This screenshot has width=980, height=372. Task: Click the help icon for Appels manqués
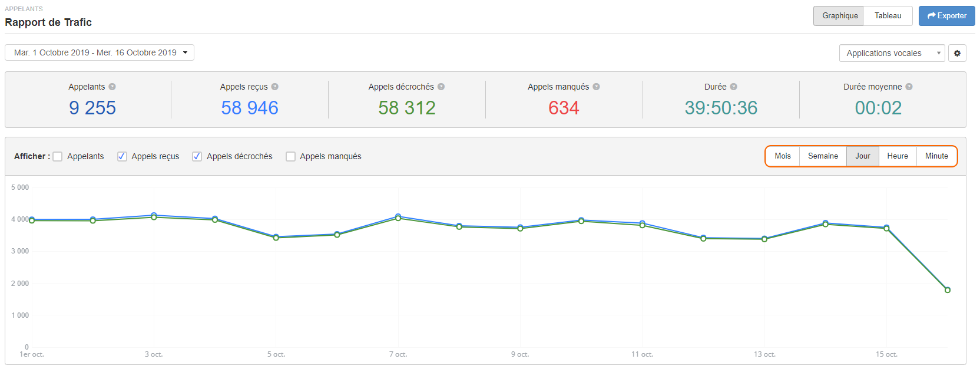click(596, 87)
